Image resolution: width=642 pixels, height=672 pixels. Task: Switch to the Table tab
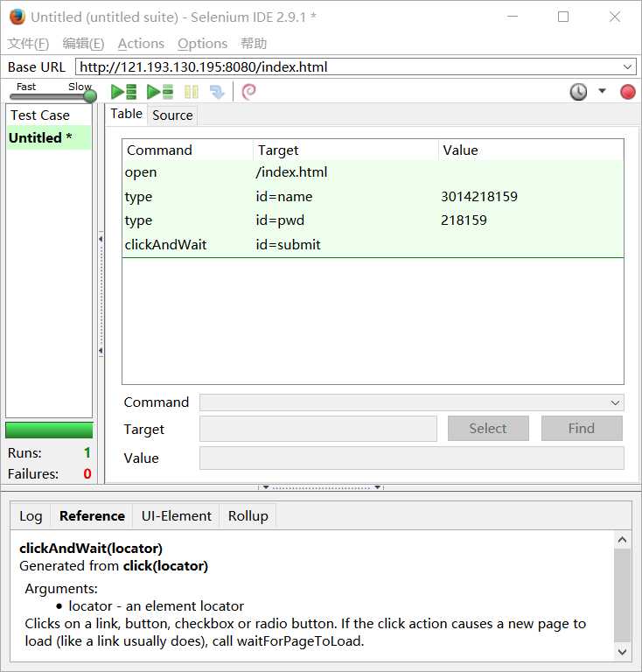pos(126,114)
